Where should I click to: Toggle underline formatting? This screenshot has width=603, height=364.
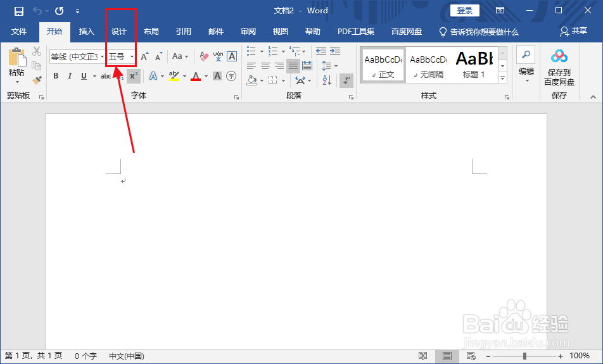tap(84, 76)
